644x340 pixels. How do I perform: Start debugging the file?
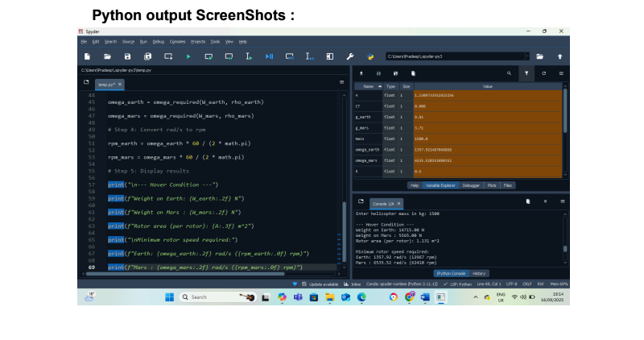269,56
